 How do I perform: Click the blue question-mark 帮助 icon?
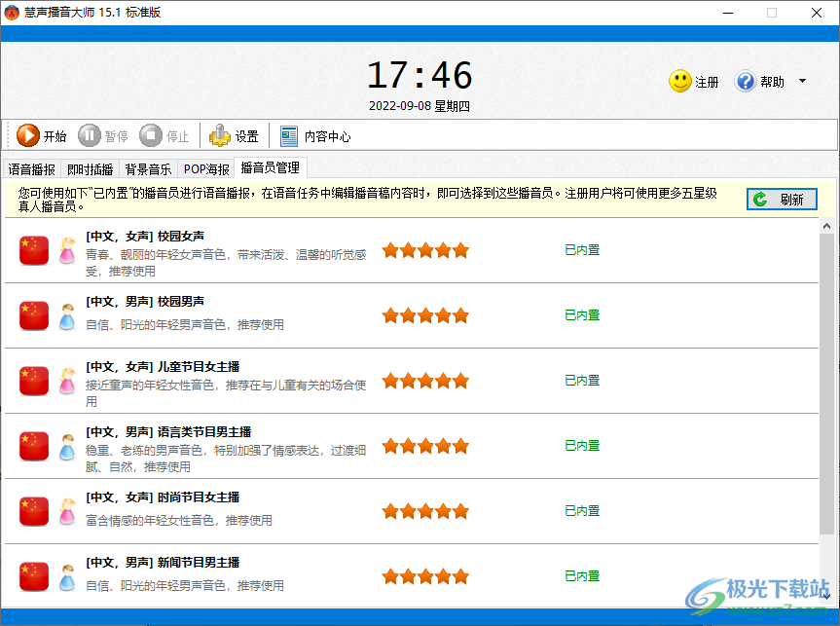(x=746, y=82)
